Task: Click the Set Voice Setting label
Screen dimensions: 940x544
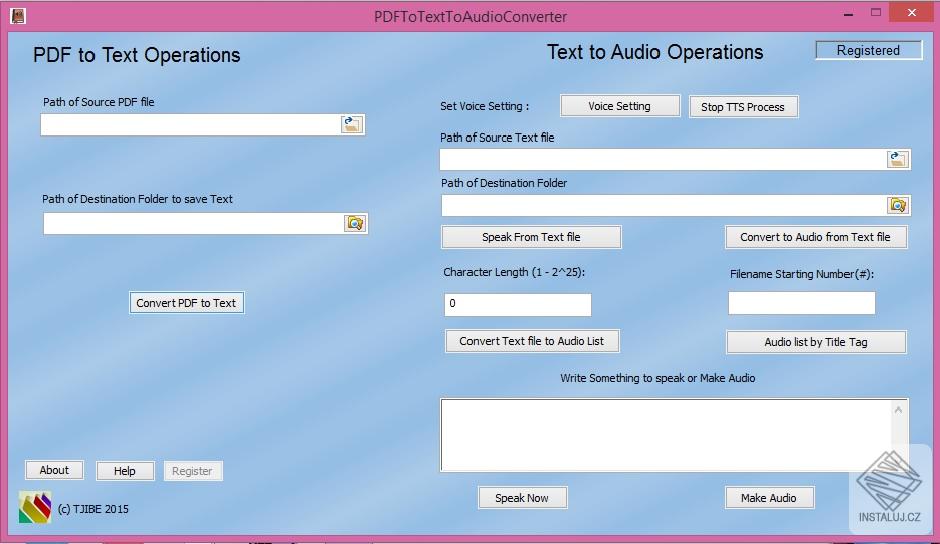Action: (484, 106)
